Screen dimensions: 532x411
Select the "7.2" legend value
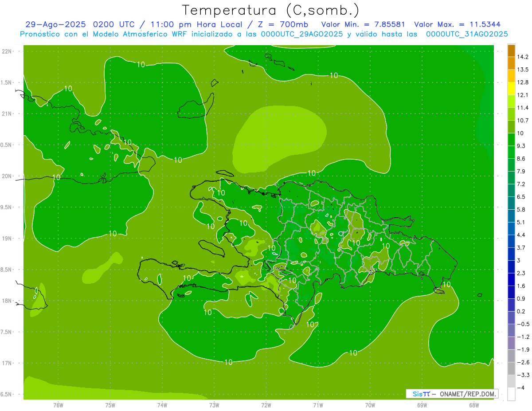pyautogui.click(x=521, y=184)
